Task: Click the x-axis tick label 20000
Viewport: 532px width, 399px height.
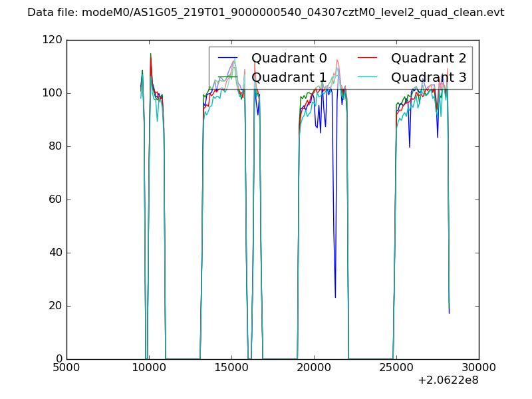Action: pos(313,368)
